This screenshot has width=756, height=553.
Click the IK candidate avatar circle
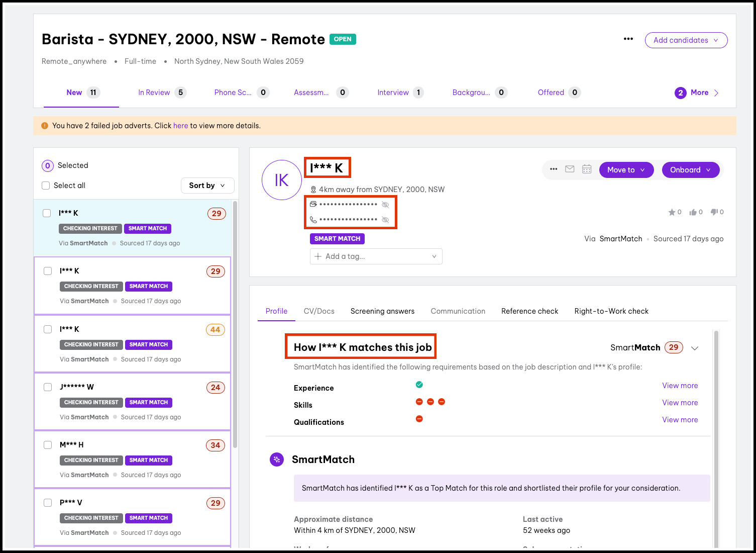pyautogui.click(x=281, y=180)
